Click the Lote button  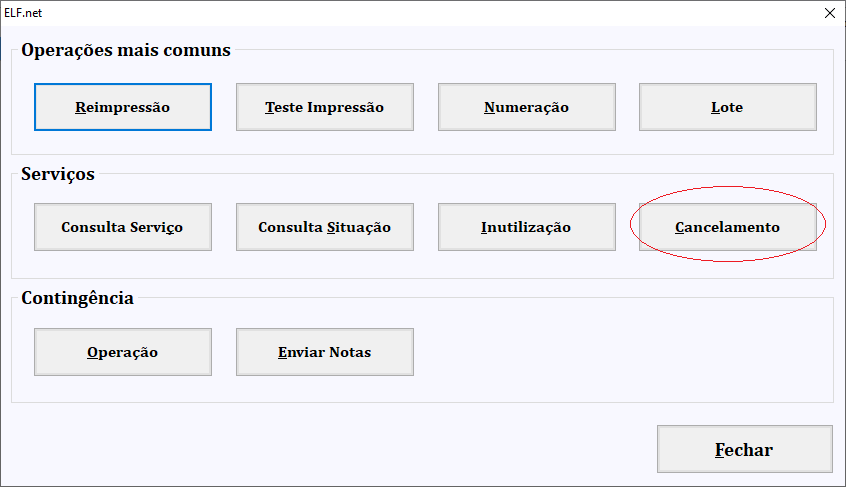[727, 107]
